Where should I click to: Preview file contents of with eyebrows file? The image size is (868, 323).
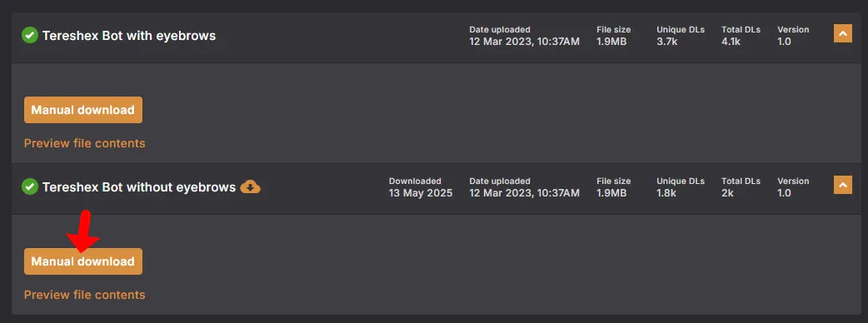(85, 143)
